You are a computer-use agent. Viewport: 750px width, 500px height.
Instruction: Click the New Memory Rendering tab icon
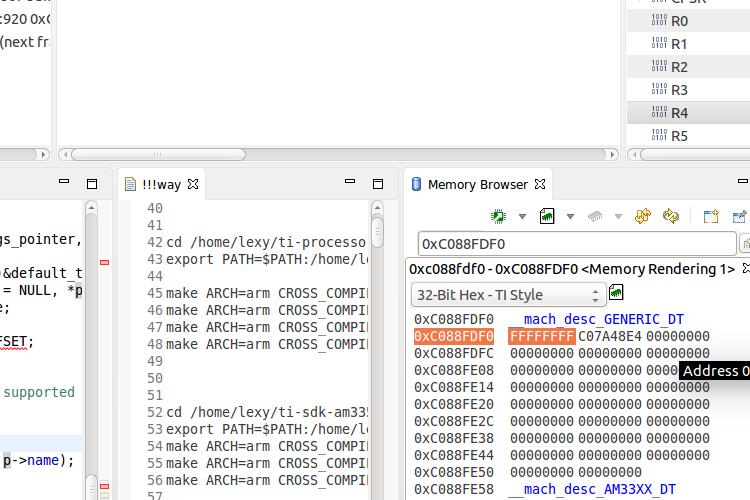[x=711, y=216]
